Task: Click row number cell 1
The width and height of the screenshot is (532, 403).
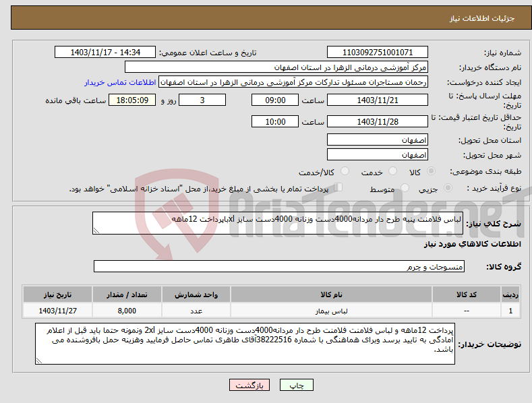Action: click(510, 311)
